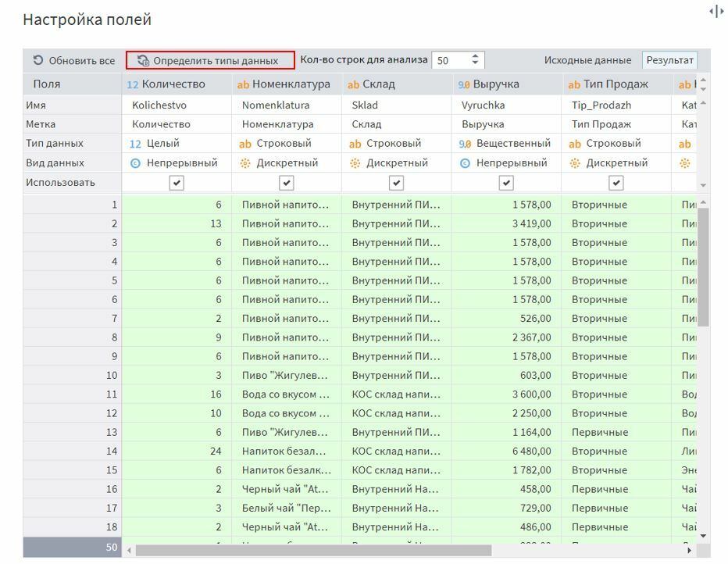Edit the Vyruchka name field
This screenshot has width=728, height=564.
pos(506,105)
